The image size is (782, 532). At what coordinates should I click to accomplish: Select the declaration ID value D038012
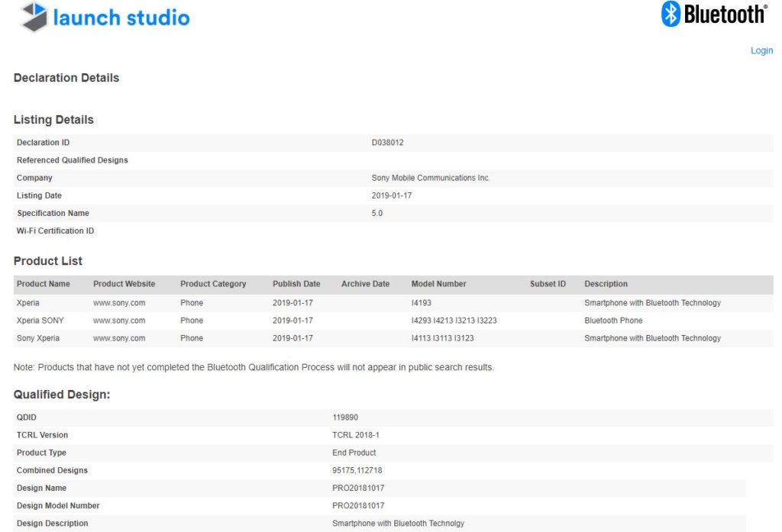click(387, 143)
